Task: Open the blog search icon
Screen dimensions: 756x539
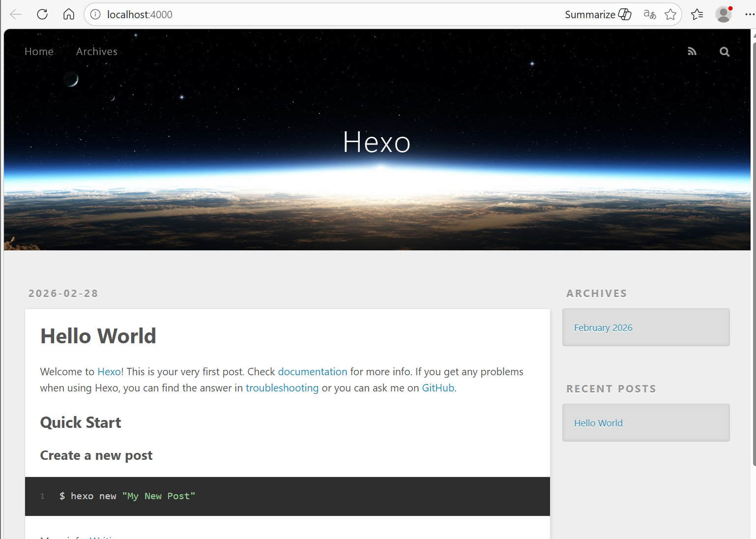Action: (x=725, y=52)
